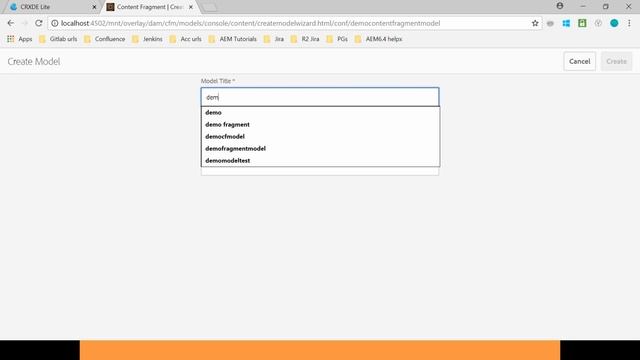Screen dimensions: 640x360
Task: View site information icon before localhost
Action: click(55, 23)
